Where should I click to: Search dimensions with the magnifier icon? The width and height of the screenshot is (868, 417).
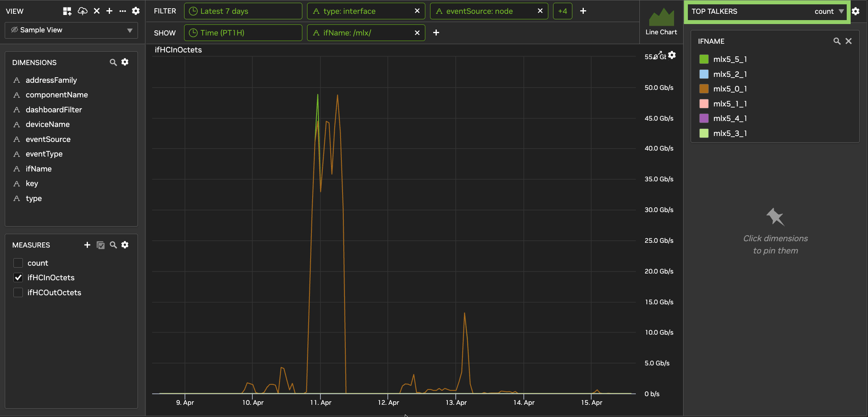[x=113, y=62]
